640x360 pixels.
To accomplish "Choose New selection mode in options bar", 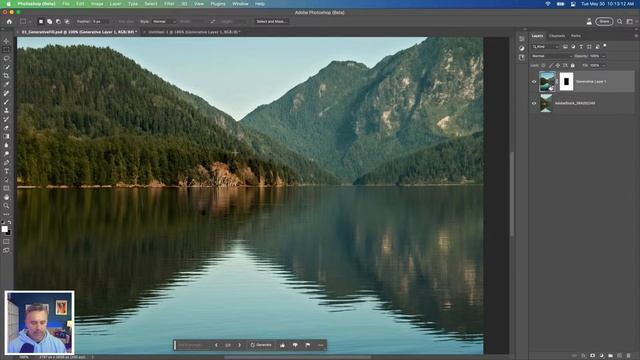I will 41,22.
